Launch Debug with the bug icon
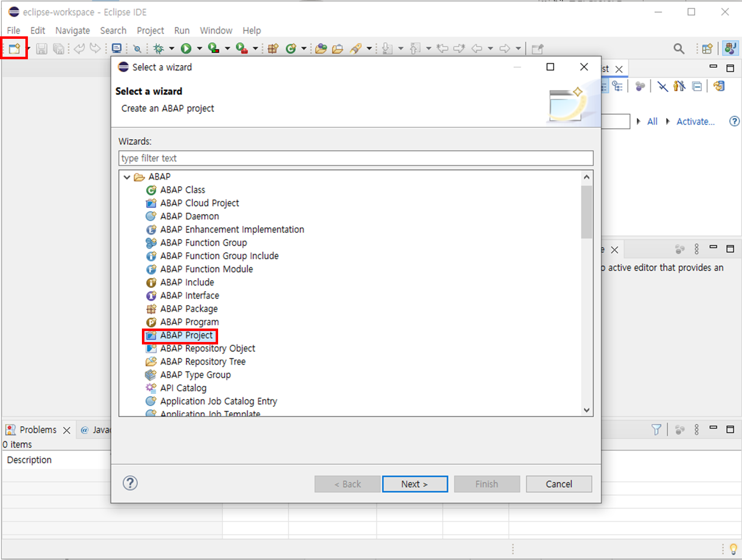 [x=159, y=48]
